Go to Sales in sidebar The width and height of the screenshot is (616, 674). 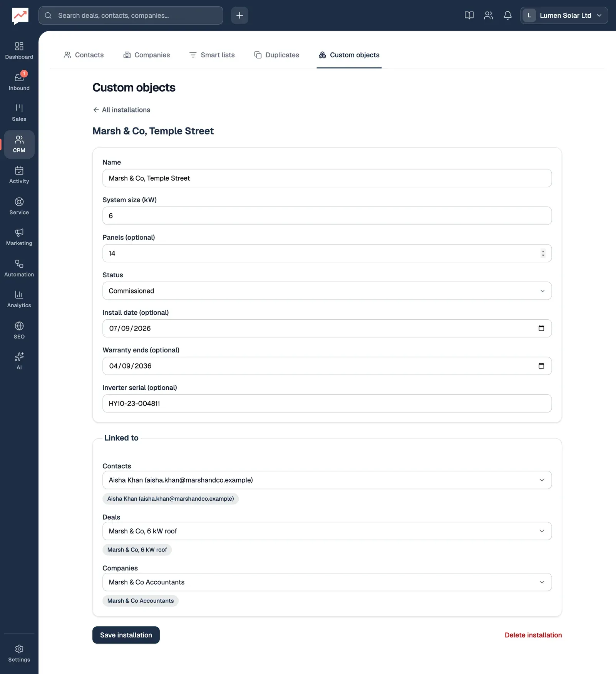(19, 113)
